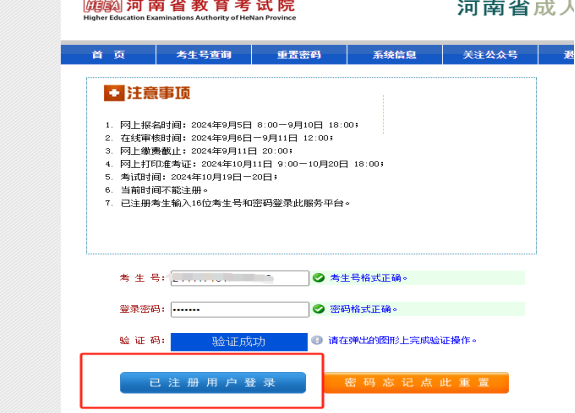Viewport: 575px width, 413px height.
Task: Open the 系统信息 menu item
Action: point(395,55)
